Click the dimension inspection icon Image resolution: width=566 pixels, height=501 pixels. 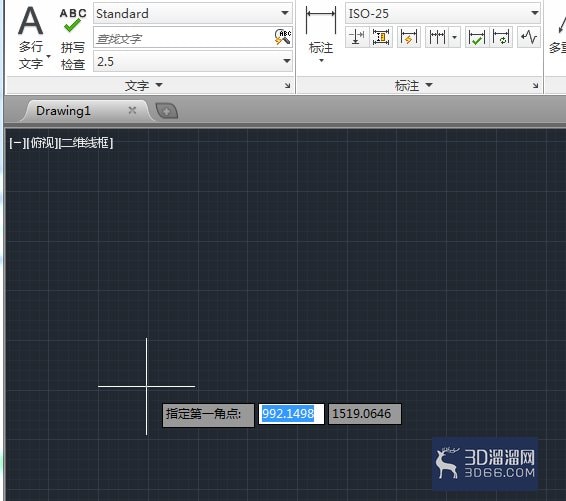pos(476,37)
